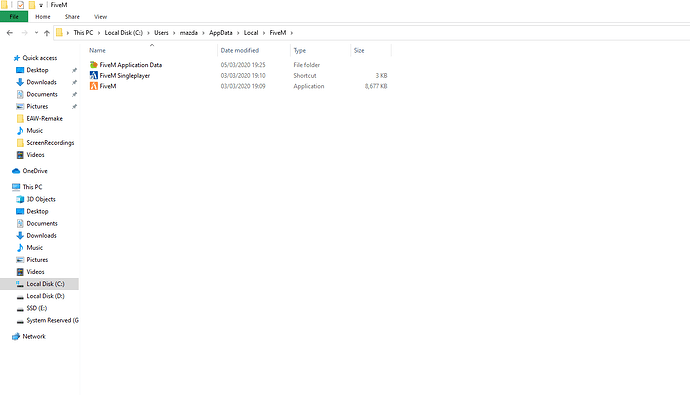Expand the chevron after mazda in path

tap(203, 33)
